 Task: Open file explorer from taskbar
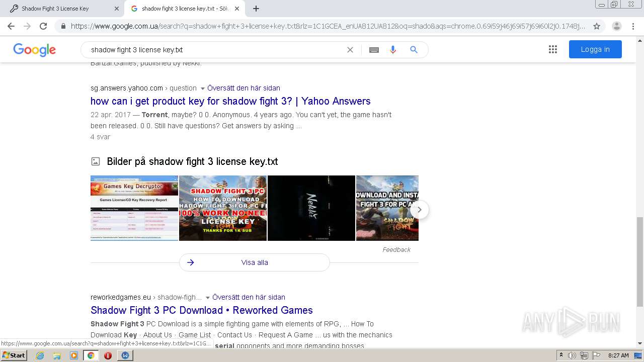click(x=57, y=355)
